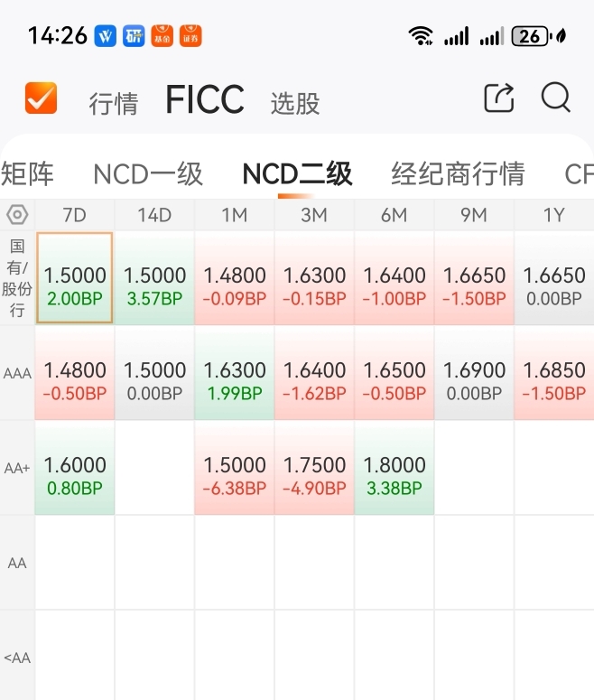Viewport: 594px width, 700px height.
Task: Open the hexagon settings icon in table corner
Action: tap(17, 215)
